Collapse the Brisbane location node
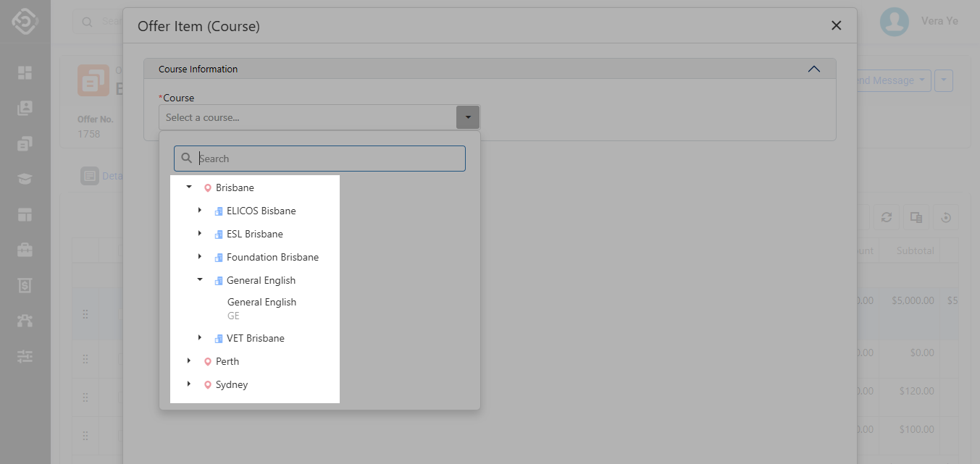 (189, 187)
